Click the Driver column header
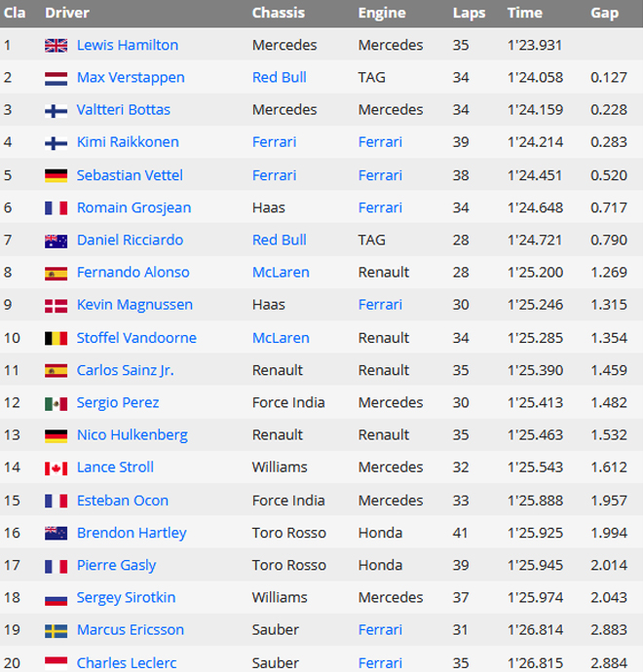The width and height of the screenshot is (643, 672). (x=66, y=14)
